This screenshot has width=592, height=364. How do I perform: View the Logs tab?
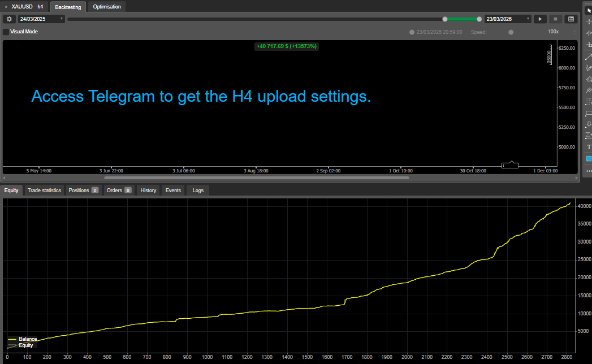[198, 190]
